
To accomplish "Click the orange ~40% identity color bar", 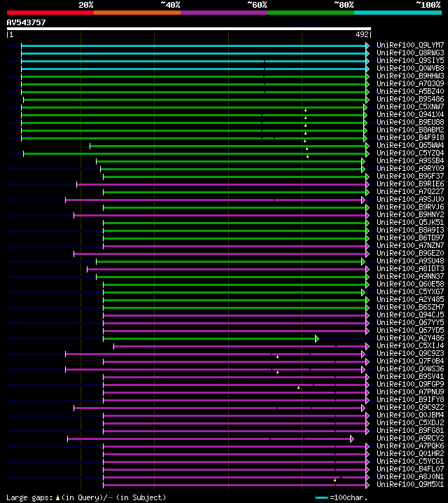I will click(x=137, y=13).
